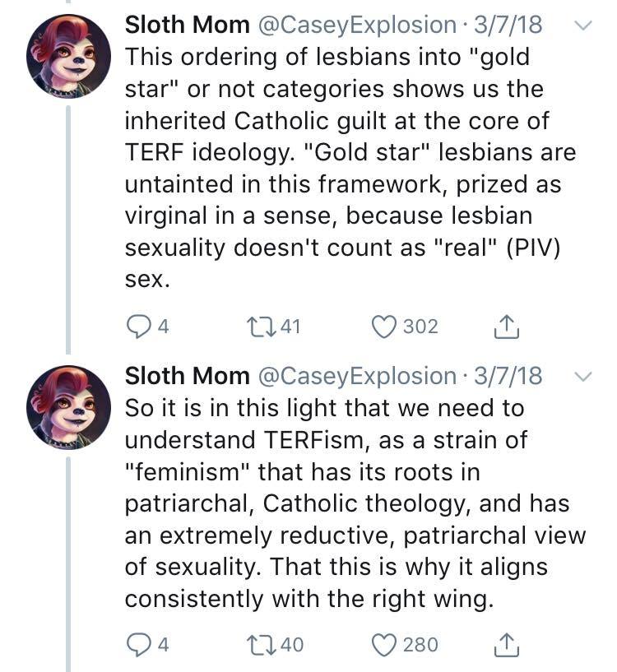Visit the @CaseyExplosion handle on first tweet
This screenshot has height=672, width=617.
(357, 25)
